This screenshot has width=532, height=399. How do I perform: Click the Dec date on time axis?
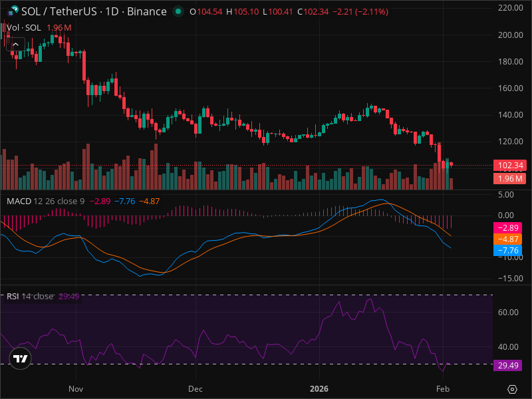click(x=196, y=389)
